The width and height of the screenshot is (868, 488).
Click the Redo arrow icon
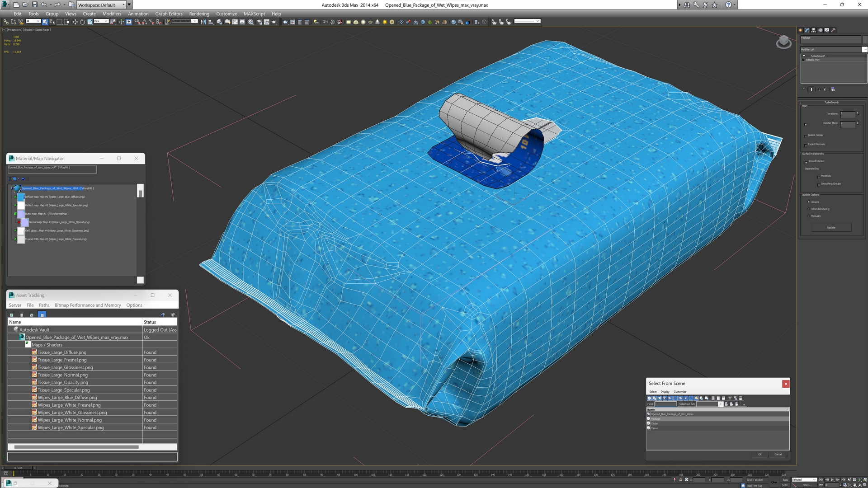click(57, 5)
